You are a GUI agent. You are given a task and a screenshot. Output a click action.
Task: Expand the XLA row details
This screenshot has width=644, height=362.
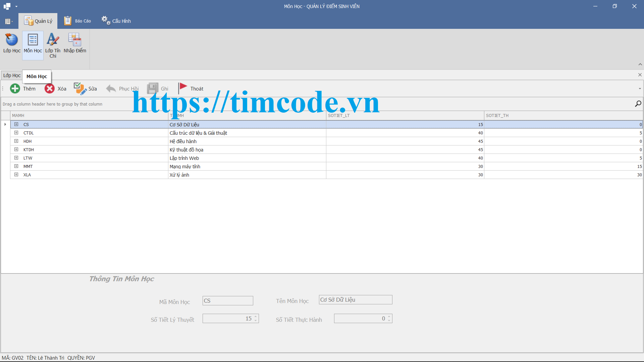16,175
